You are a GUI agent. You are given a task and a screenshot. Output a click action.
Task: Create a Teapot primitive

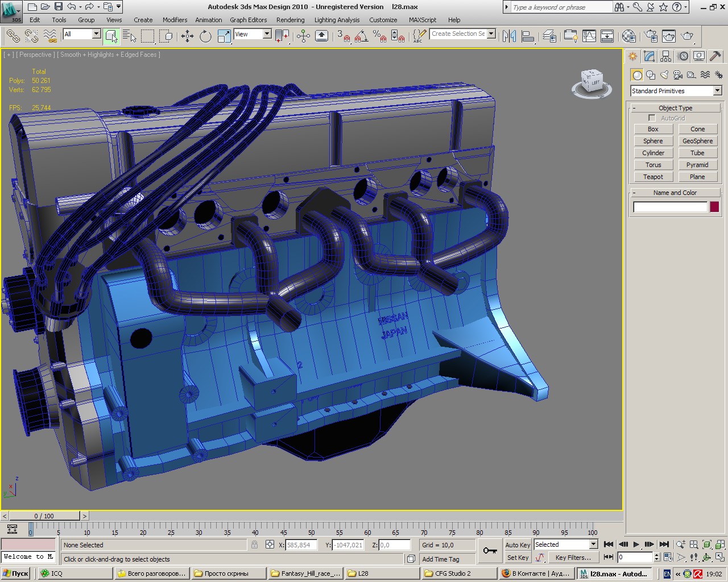pyautogui.click(x=653, y=177)
